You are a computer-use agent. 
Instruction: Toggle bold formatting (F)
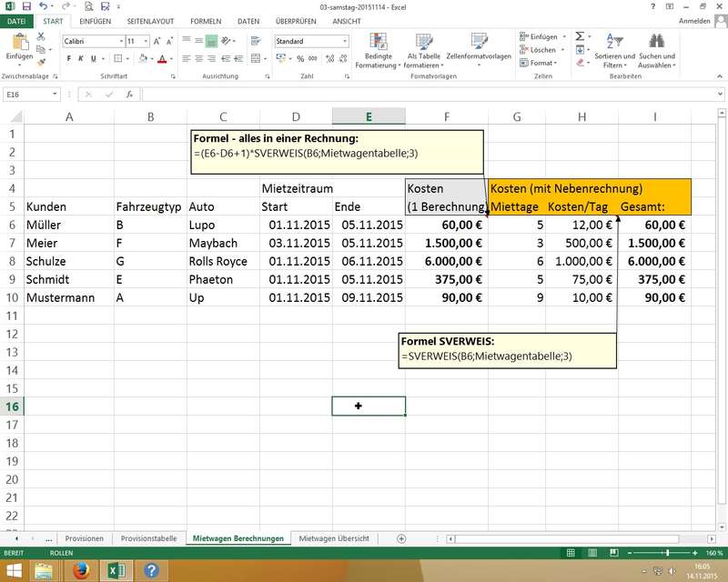[x=69, y=59]
